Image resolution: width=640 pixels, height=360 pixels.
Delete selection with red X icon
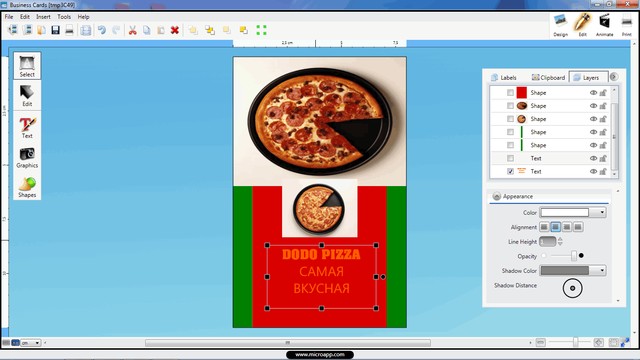(175, 30)
